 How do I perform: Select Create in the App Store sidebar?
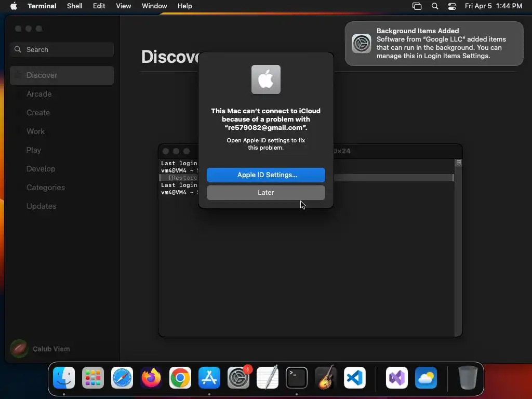pos(62,113)
